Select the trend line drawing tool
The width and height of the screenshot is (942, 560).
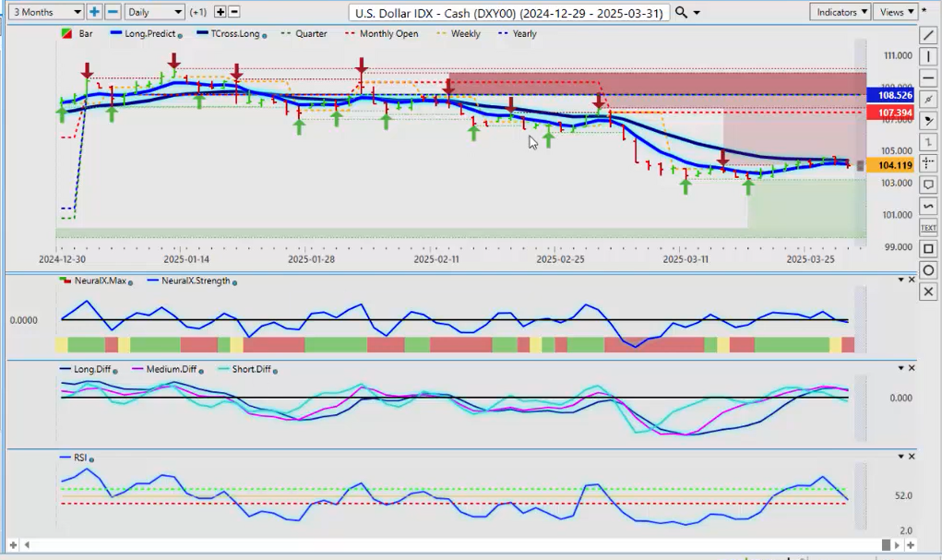pyautogui.click(x=929, y=35)
